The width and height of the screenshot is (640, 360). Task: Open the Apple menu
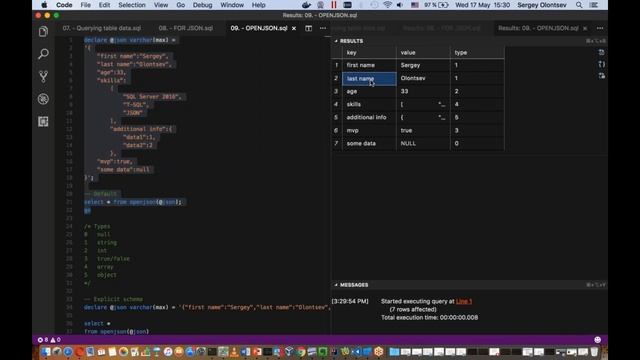coord(44,5)
